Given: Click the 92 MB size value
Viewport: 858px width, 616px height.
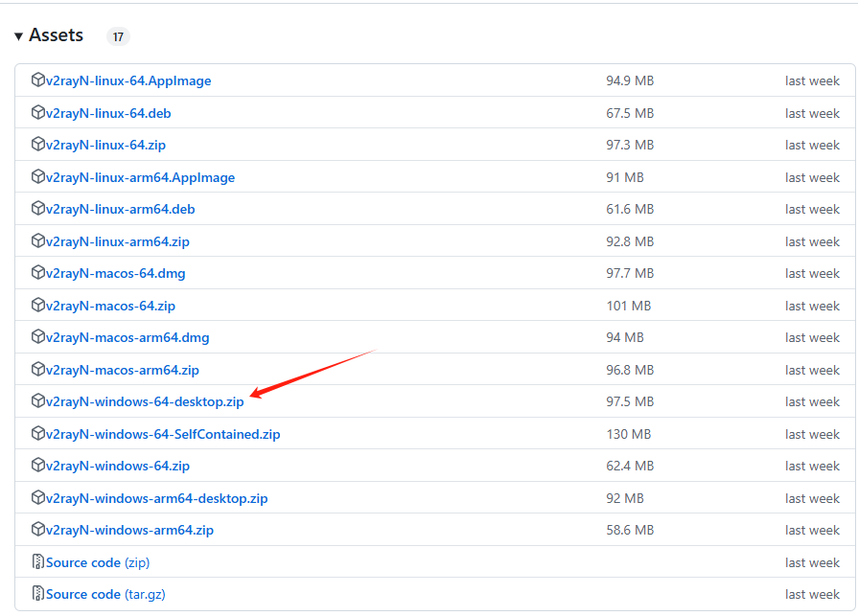Looking at the screenshot, I should 625,498.
